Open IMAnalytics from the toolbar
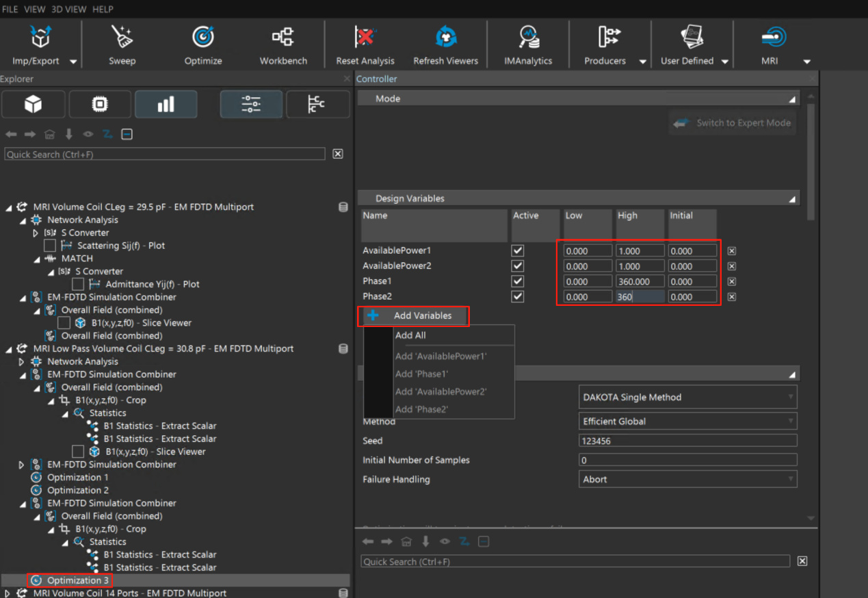Image resolution: width=868 pixels, height=598 pixels. click(x=528, y=45)
